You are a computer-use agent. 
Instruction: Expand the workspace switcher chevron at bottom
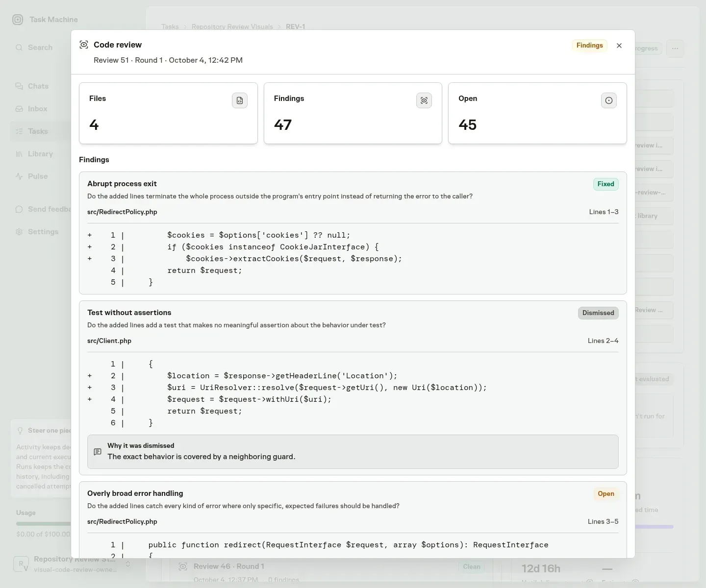point(128,564)
